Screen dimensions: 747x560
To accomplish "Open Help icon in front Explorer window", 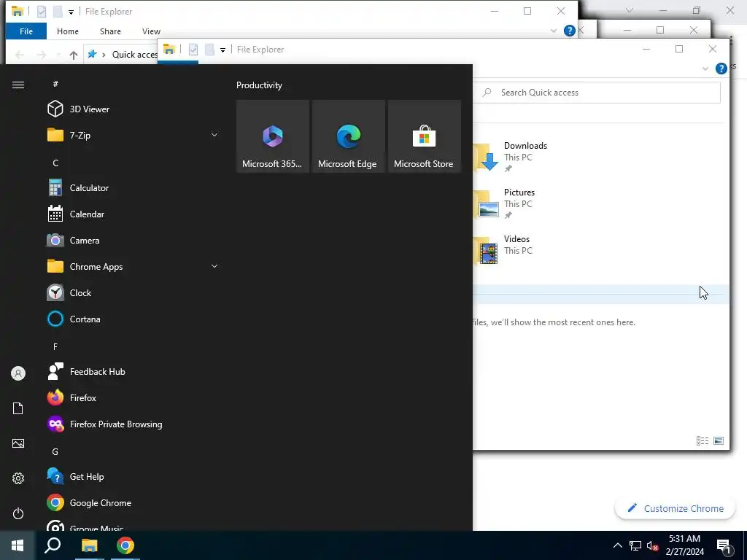I will click(x=721, y=69).
